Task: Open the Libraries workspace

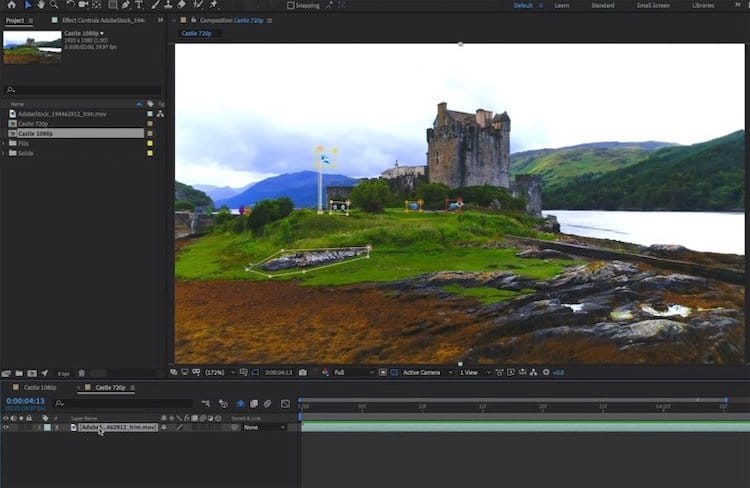Action: click(703, 5)
